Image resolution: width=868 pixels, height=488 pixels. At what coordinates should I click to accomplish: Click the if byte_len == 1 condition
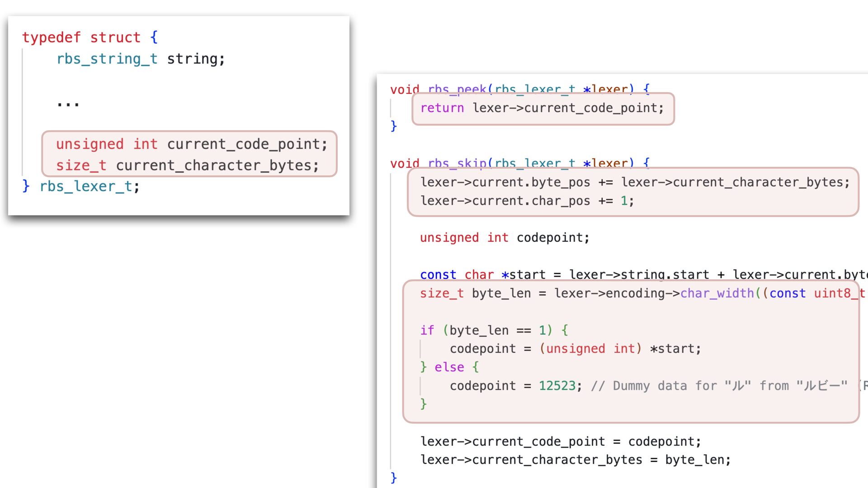(x=494, y=330)
